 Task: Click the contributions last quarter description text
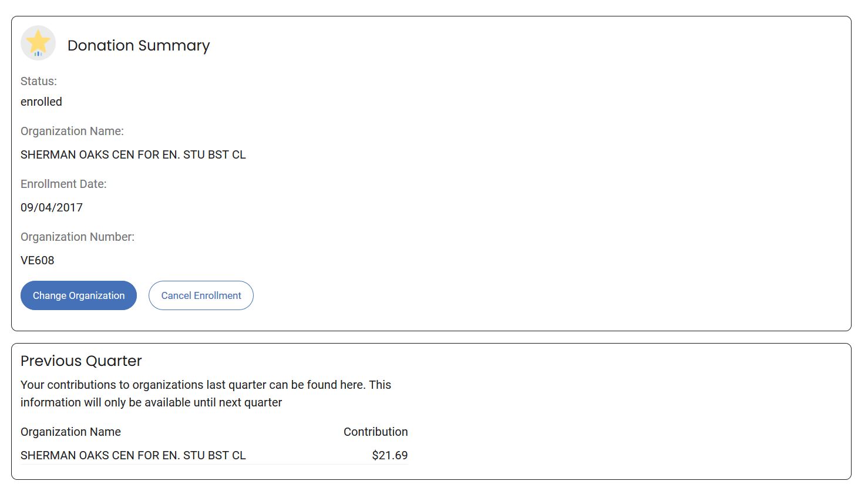pyautogui.click(x=206, y=385)
